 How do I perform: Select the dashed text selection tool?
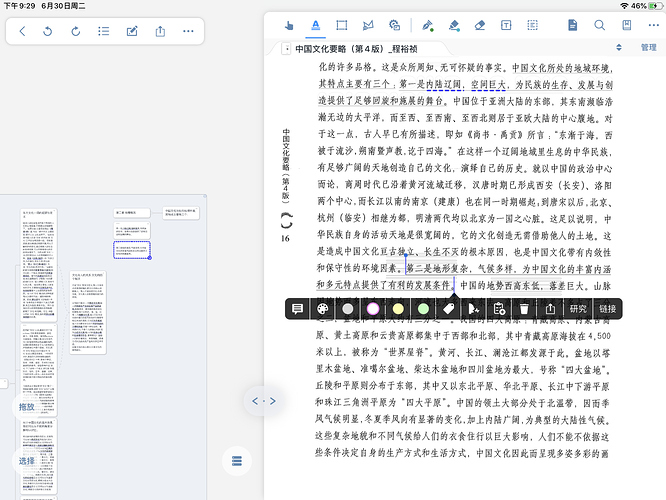pyautogui.click(x=532, y=25)
